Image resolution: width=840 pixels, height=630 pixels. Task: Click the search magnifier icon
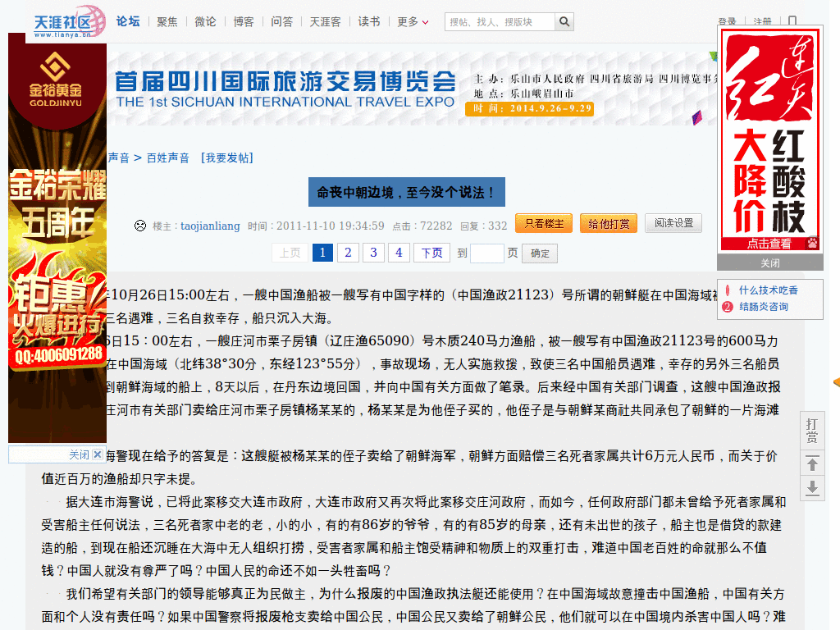[x=564, y=22]
